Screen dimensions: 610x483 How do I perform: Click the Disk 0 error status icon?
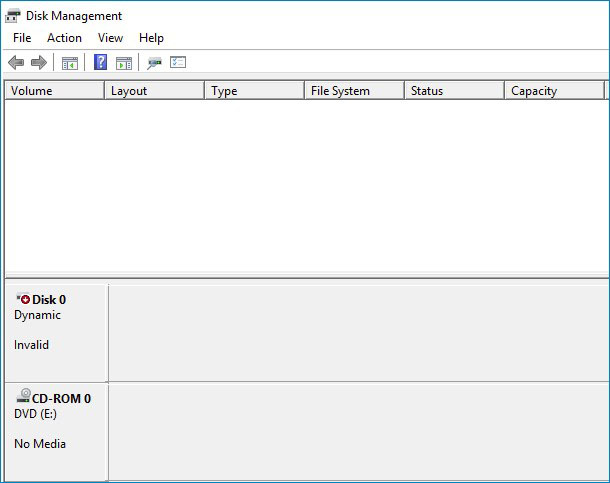tap(23, 299)
